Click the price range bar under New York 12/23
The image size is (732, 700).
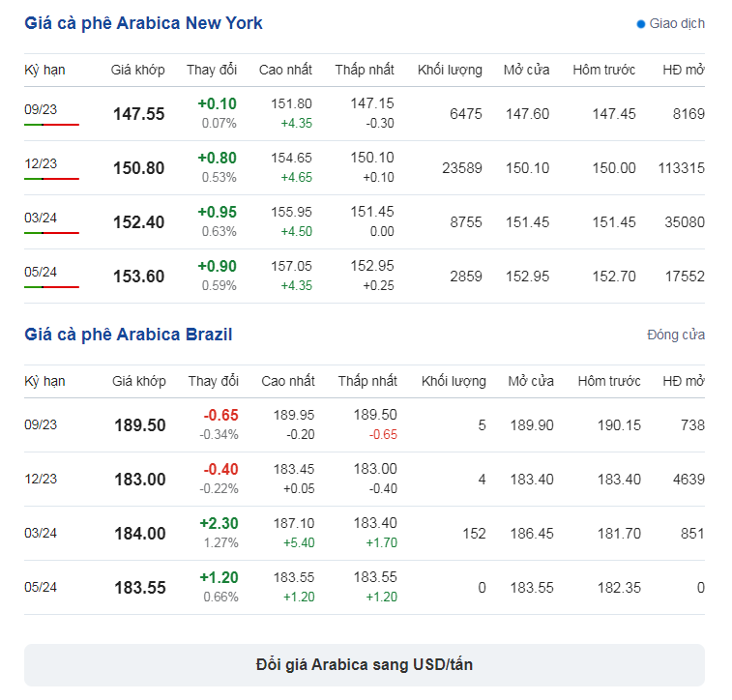(x=52, y=179)
